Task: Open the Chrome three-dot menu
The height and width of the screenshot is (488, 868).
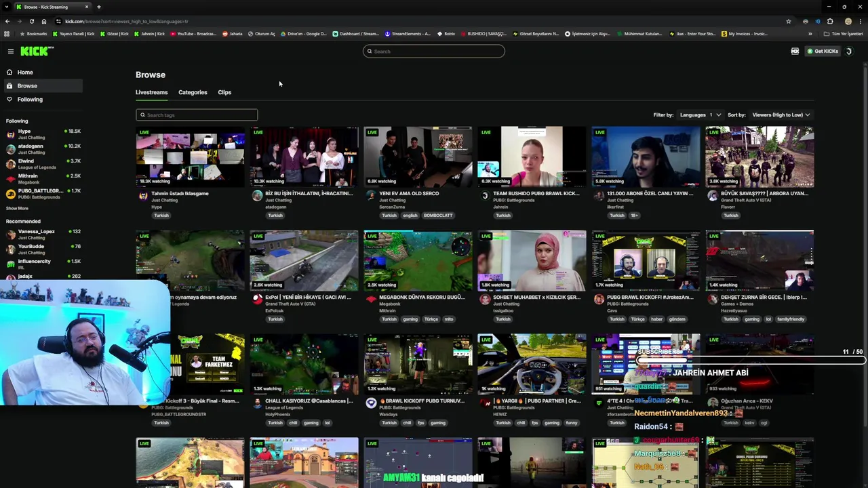Action: coord(861,21)
